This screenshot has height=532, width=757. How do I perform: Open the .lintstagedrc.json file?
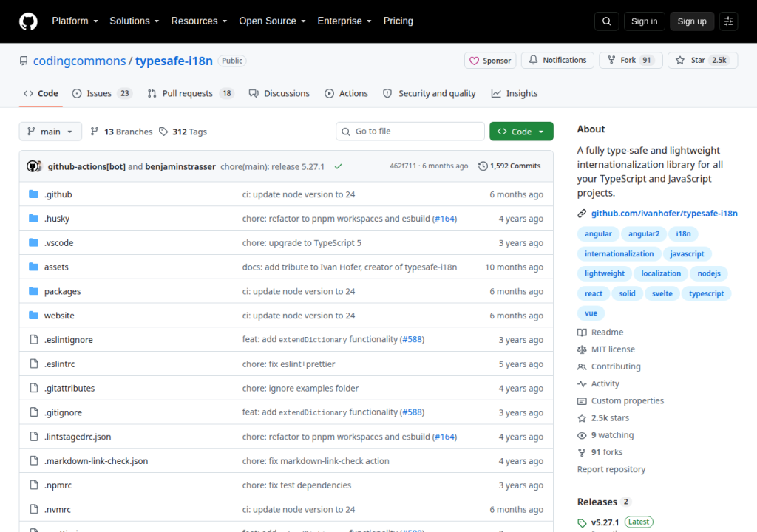(78, 437)
